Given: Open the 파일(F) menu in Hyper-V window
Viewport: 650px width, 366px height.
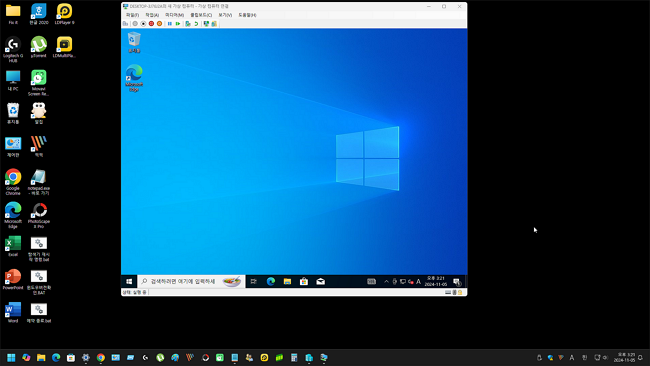Looking at the screenshot, I should [x=132, y=15].
